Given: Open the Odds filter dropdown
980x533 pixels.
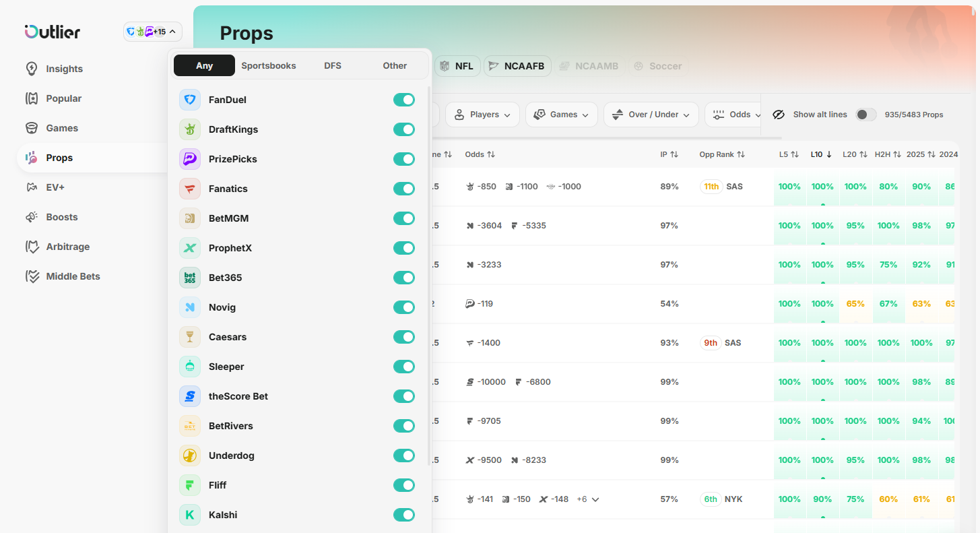Looking at the screenshot, I should (734, 115).
